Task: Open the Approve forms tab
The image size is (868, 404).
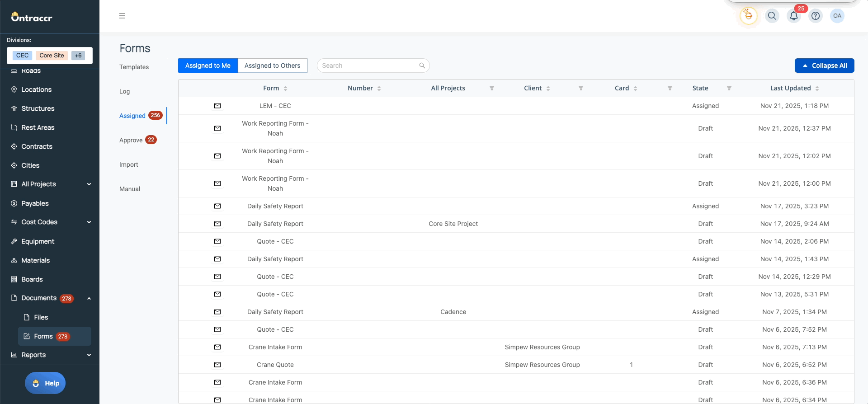Action: [131, 140]
